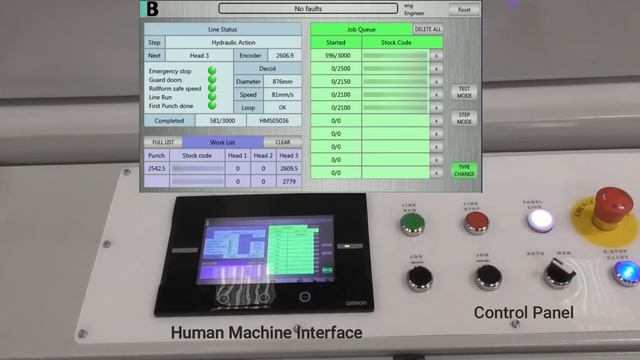Click the 596/3000 cell in Job Queue
The height and width of the screenshot is (360, 640).
336,56
